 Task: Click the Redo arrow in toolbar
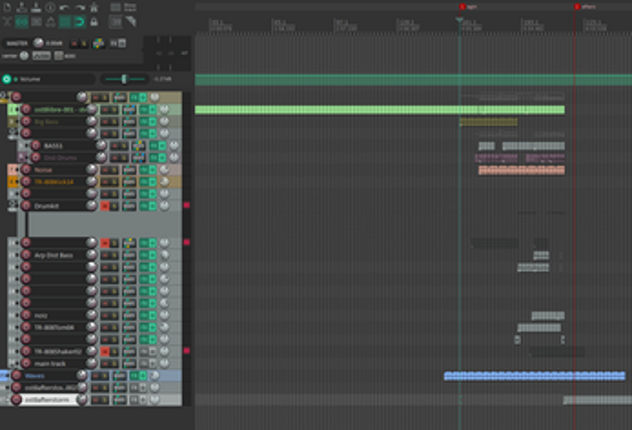[x=79, y=8]
